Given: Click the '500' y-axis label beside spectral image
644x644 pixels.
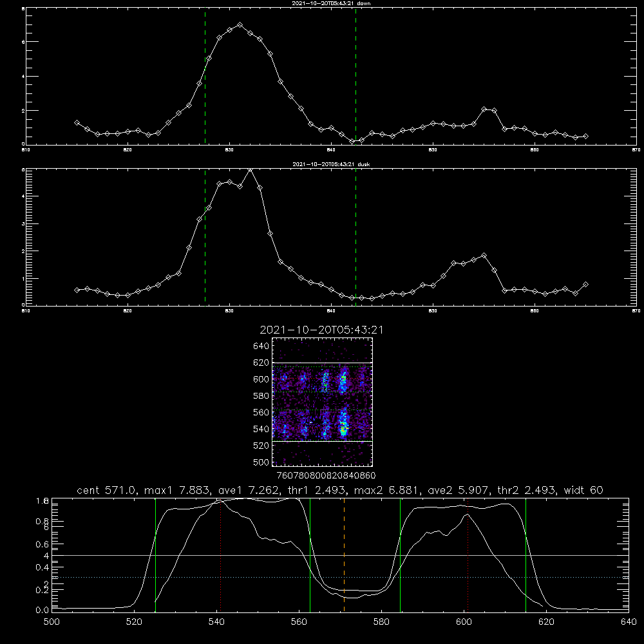Looking at the screenshot, I should pyautogui.click(x=261, y=462).
